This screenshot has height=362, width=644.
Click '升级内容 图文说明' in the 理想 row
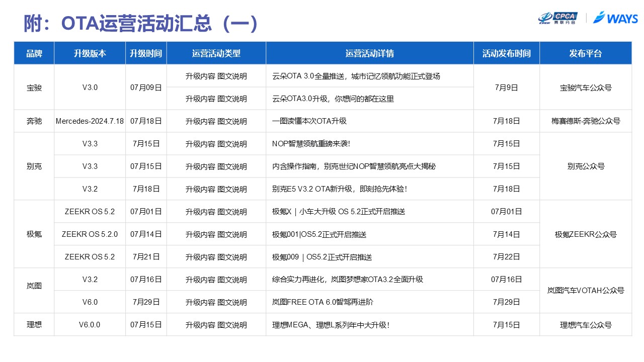[216, 325]
